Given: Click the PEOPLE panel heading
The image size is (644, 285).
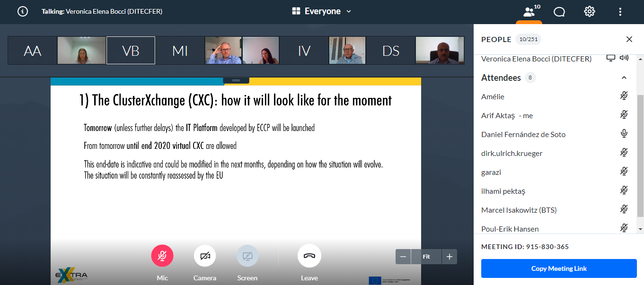Looking at the screenshot, I should tap(496, 39).
